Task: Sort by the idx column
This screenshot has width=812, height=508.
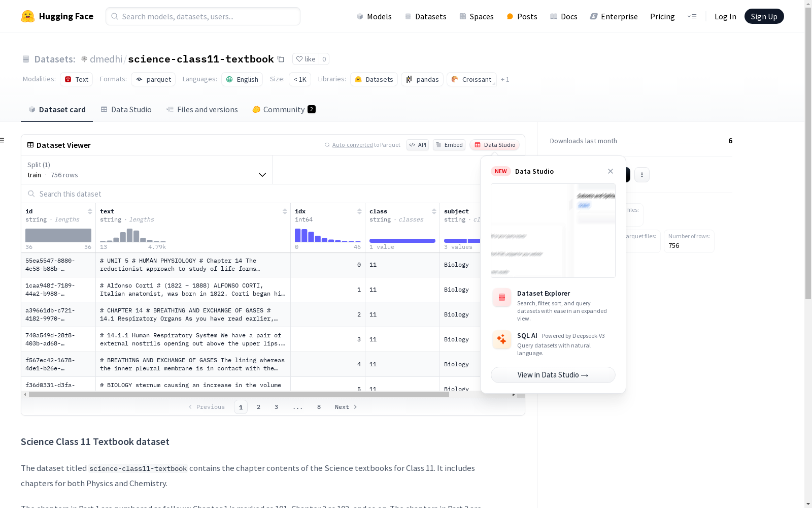Action: (359, 211)
